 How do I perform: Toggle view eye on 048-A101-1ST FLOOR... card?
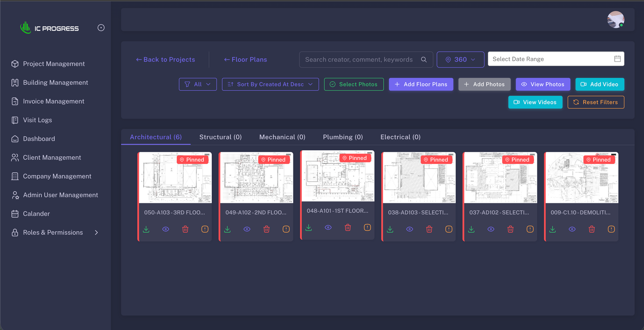point(328,228)
